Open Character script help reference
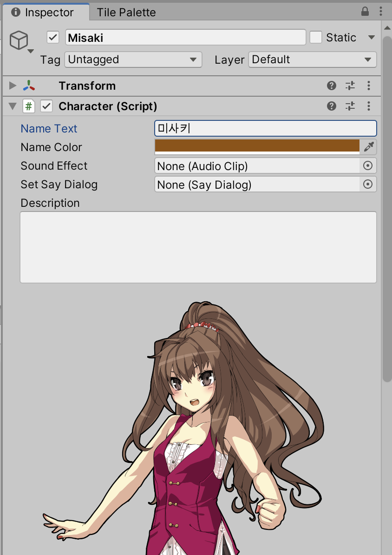The width and height of the screenshot is (392, 555). [332, 106]
